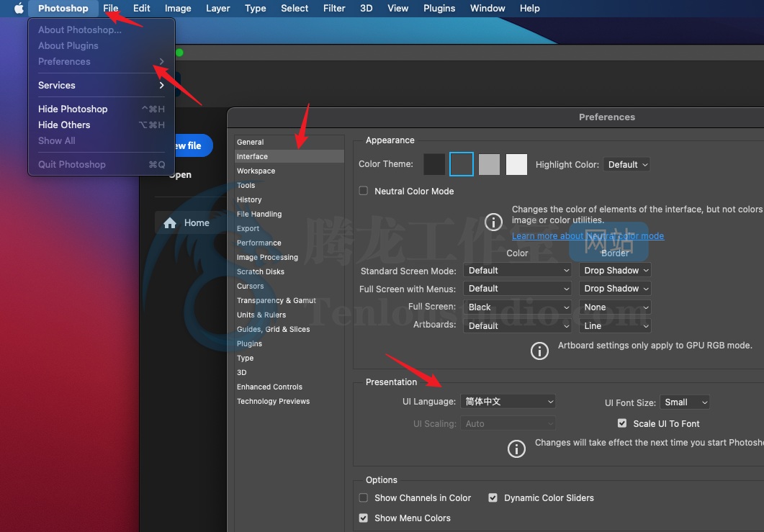Toggle Neutral Color Mode checkbox
This screenshot has height=532, width=764.
click(364, 191)
